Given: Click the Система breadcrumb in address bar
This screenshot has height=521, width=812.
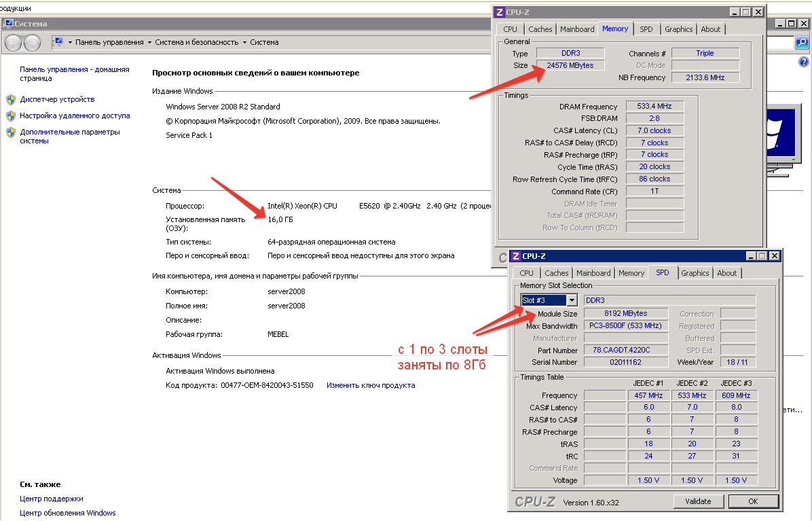Looking at the screenshot, I should 264,43.
